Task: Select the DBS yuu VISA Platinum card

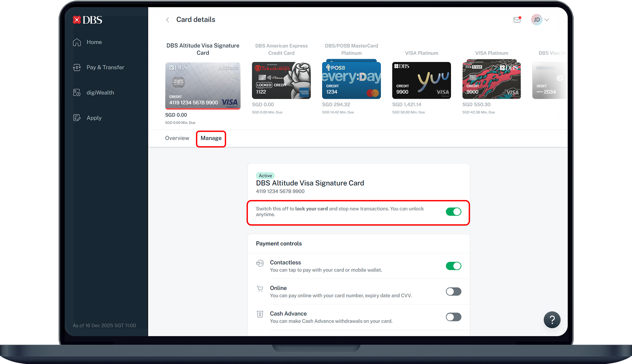Action: pyautogui.click(x=421, y=80)
